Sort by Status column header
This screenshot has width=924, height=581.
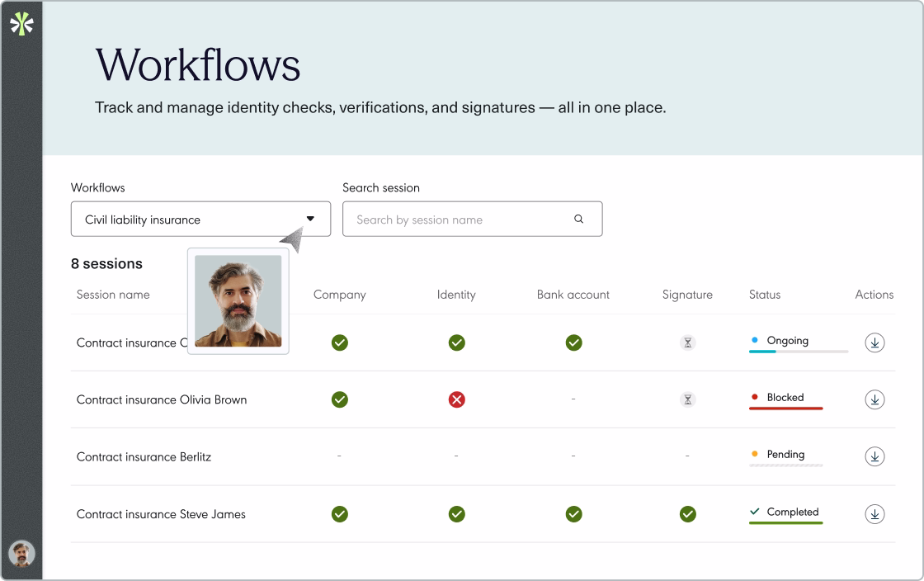764,295
